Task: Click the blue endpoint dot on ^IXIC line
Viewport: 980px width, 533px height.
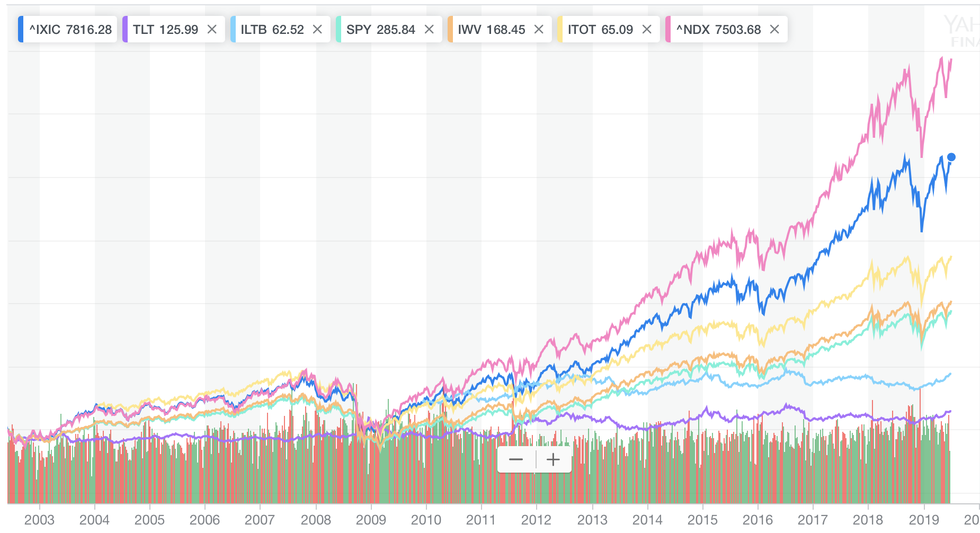Action: click(951, 157)
